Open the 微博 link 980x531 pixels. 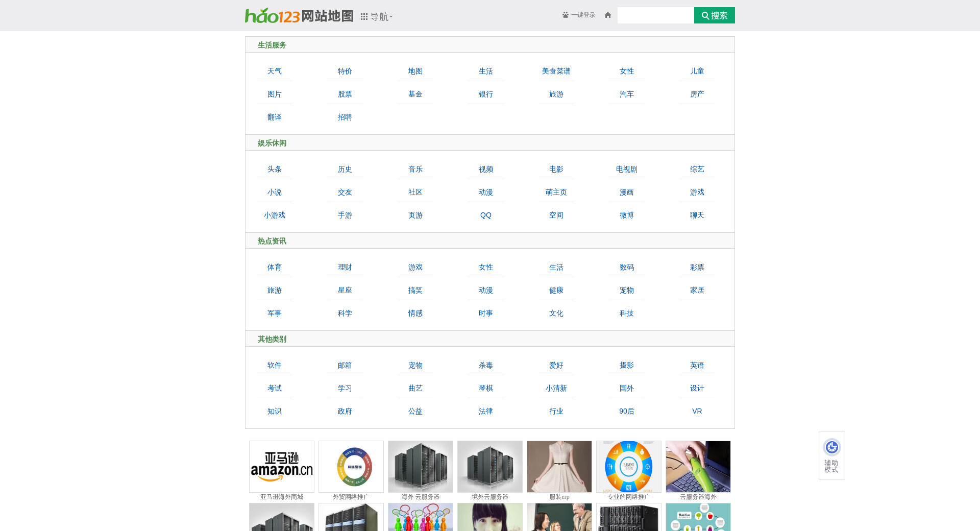tap(627, 215)
